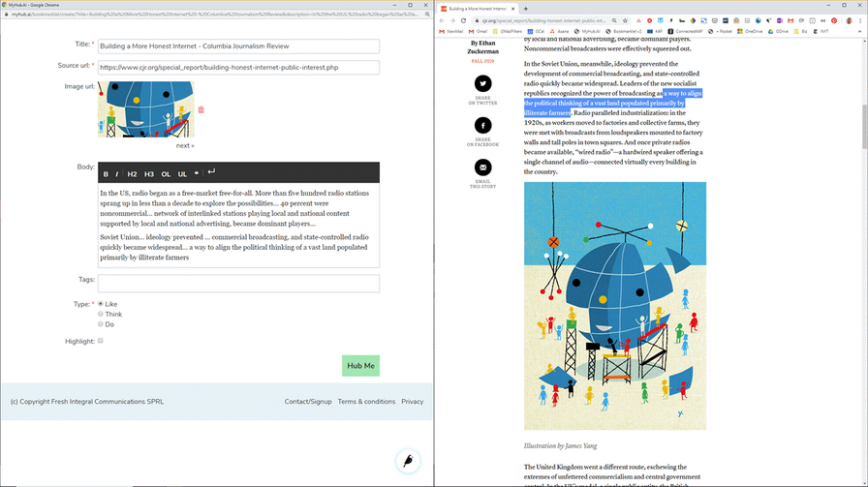Bookmark page with the star icon
The image size is (868, 487).
tap(625, 20)
